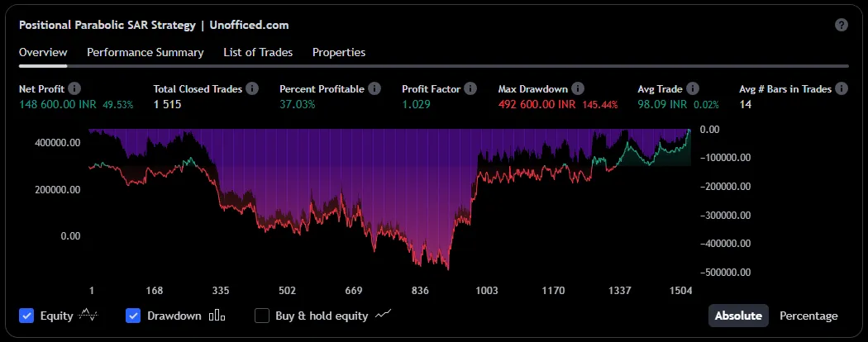Select the Overview tab
Screen dimensions: 868x342
pyautogui.click(x=43, y=52)
